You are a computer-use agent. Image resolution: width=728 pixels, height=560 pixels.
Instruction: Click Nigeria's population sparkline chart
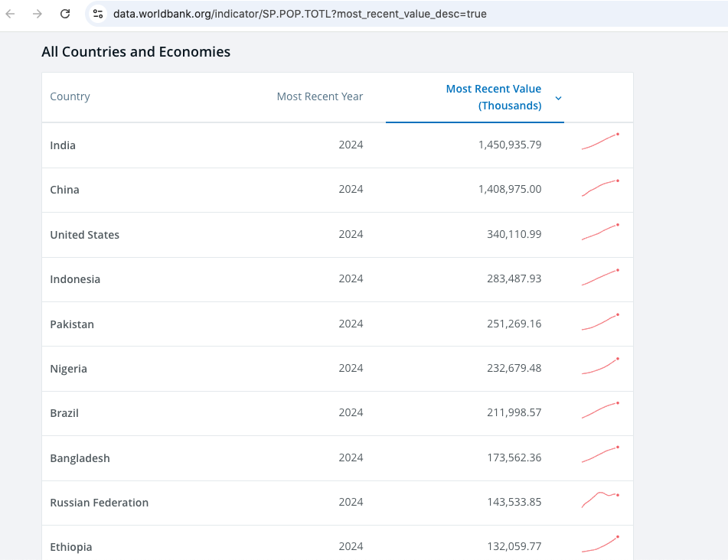click(600, 366)
